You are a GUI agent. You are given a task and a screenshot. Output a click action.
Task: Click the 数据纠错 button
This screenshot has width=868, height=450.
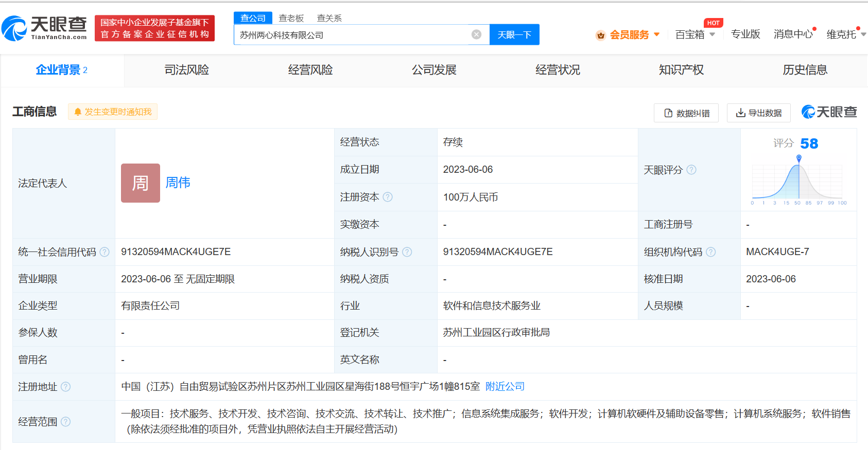(x=686, y=113)
